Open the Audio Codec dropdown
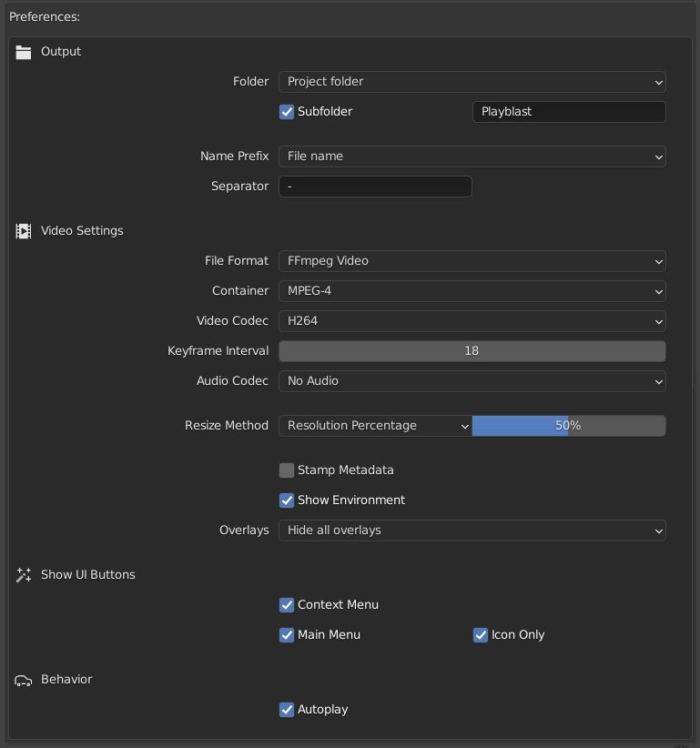Image resolution: width=700 pixels, height=748 pixels. click(x=472, y=381)
